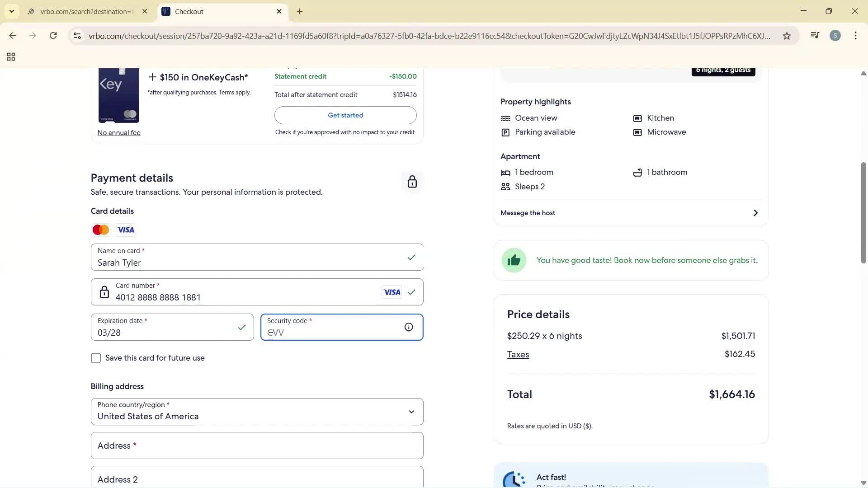Image resolution: width=868 pixels, height=488 pixels.
Task: Open the tab groups icon below the tabs
Action: coord(10,56)
